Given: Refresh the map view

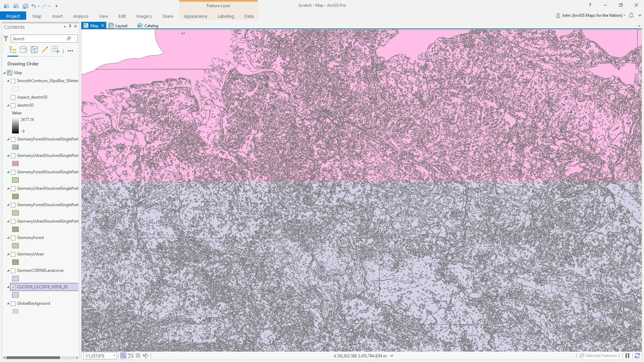Looking at the screenshot, I should pos(637,356).
